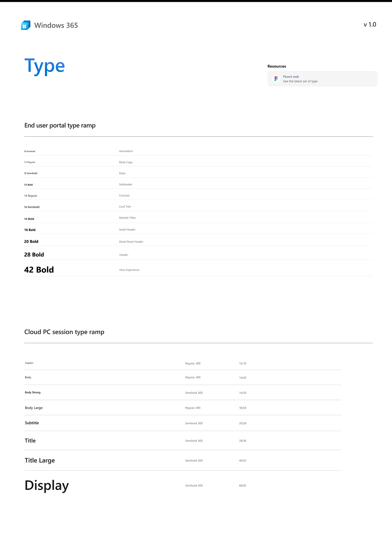Select the Detail Panel Header label
The width and height of the screenshot is (392, 540).
click(131, 242)
